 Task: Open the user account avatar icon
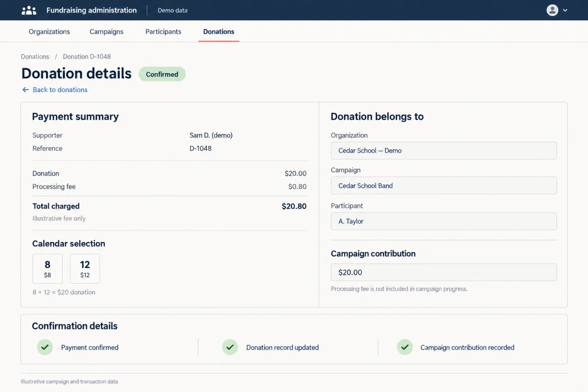click(x=552, y=10)
